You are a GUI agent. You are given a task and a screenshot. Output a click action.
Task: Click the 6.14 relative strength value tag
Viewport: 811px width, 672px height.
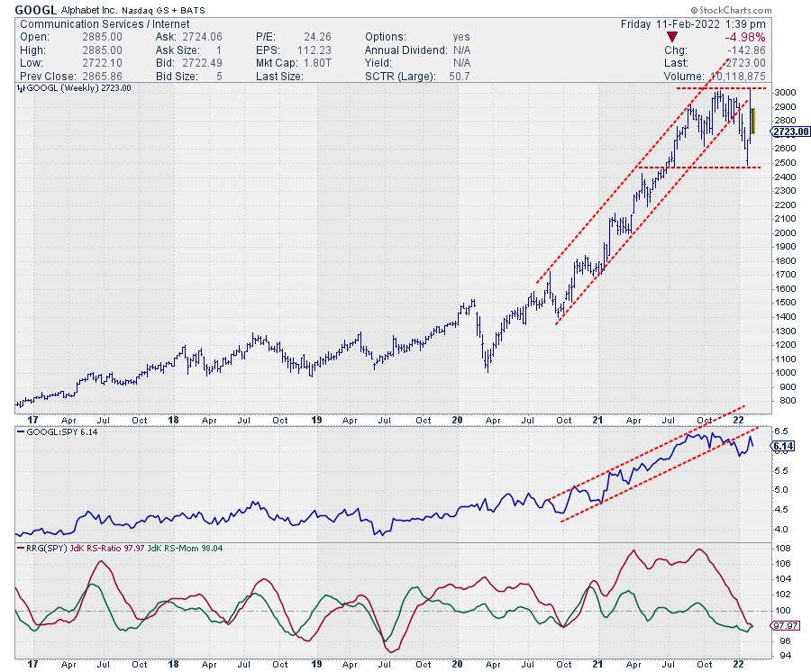pos(782,446)
